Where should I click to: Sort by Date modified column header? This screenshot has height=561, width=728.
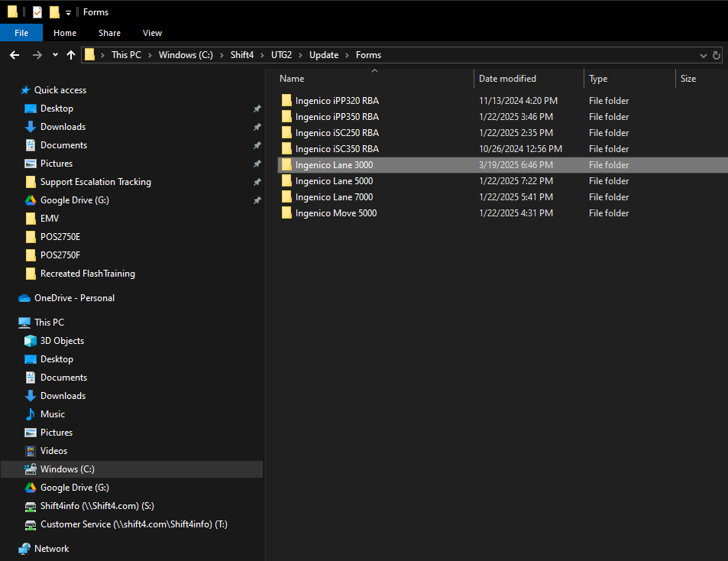pyautogui.click(x=507, y=79)
